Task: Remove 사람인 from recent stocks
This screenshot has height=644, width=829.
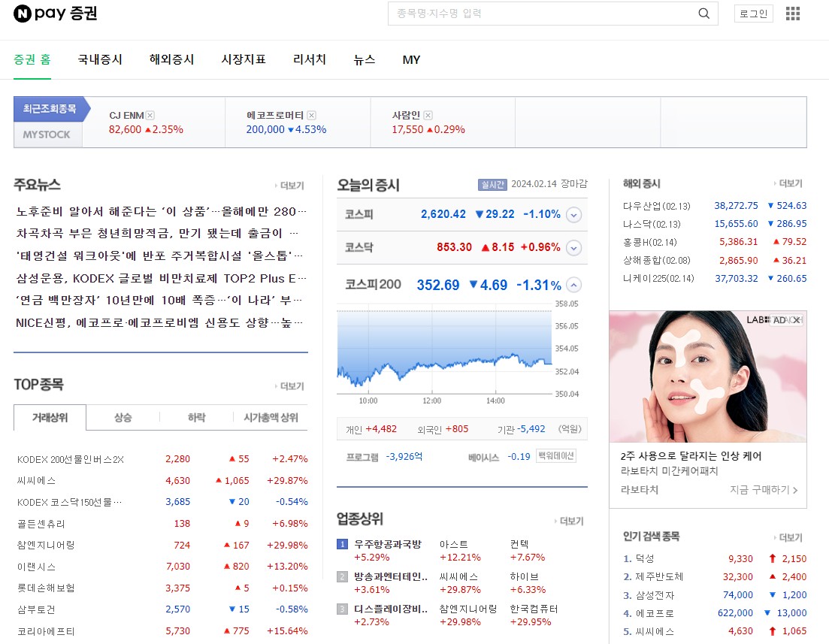Action: coord(428,115)
